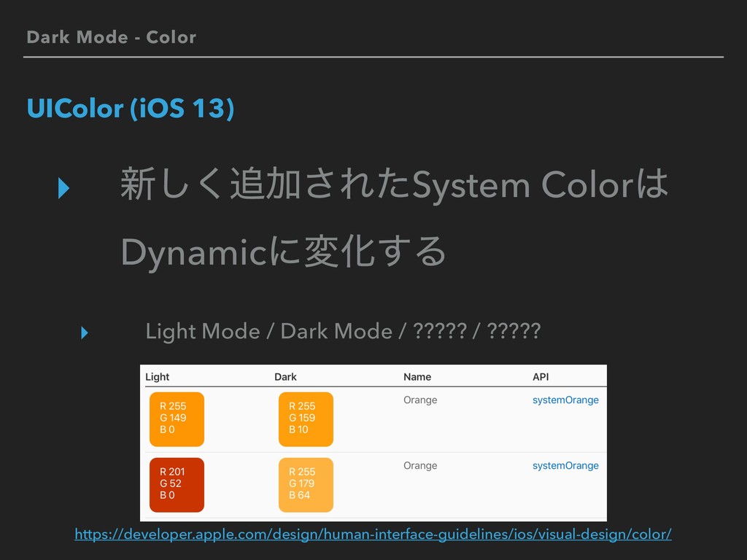Click the API column header

coord(541,377)
